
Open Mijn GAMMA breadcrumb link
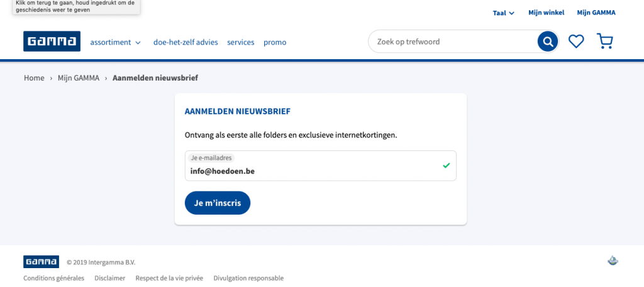[79, 77]
